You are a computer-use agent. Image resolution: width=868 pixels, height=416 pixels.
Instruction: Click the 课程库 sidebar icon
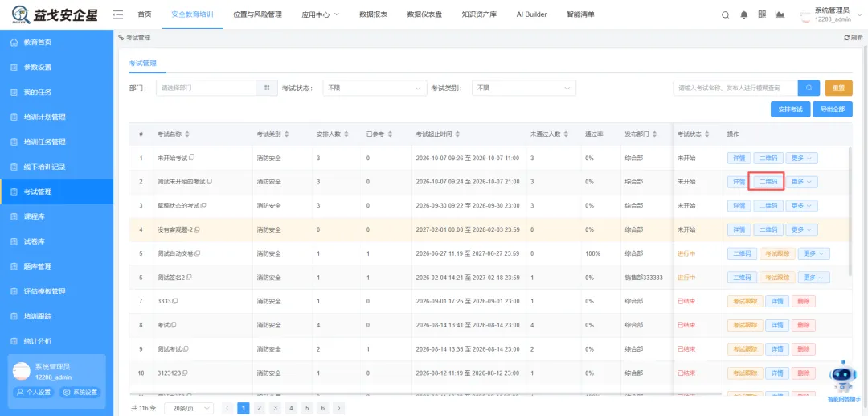pos(14,216)
